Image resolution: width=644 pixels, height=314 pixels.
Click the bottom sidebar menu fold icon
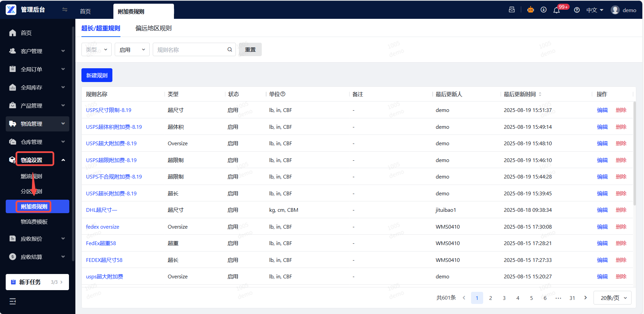[13, 301]
